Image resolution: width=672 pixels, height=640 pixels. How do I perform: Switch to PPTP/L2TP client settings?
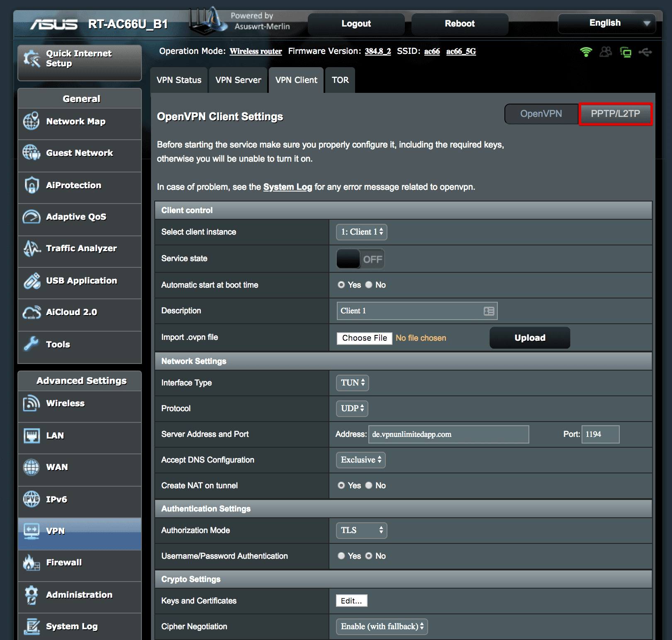click(x=615, y=114)
